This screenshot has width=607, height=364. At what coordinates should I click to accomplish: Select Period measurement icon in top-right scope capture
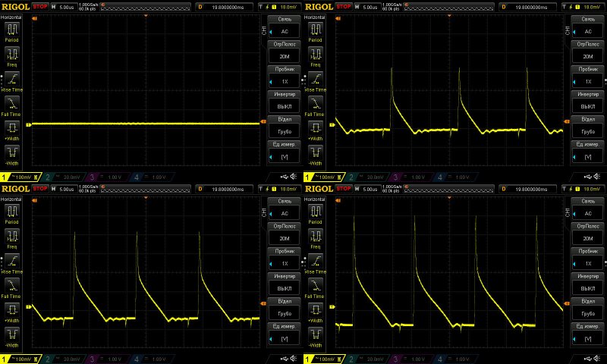(x=316, y=29)
